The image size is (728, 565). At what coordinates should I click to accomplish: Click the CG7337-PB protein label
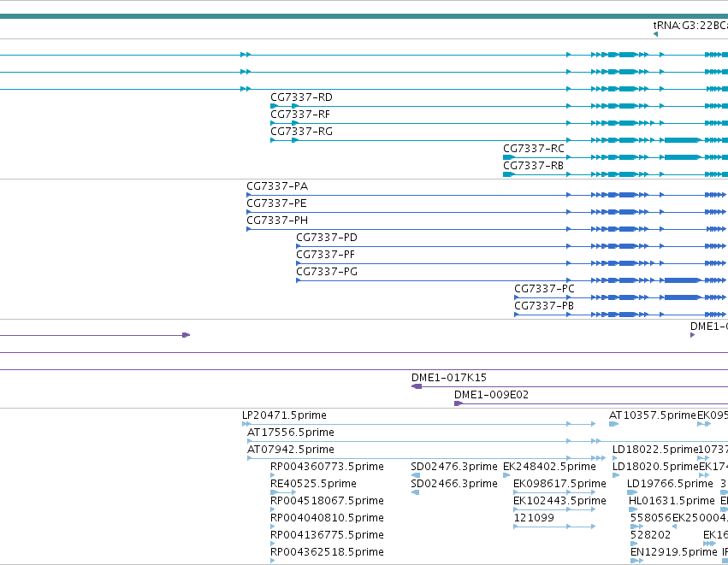(x=544, y=306)
